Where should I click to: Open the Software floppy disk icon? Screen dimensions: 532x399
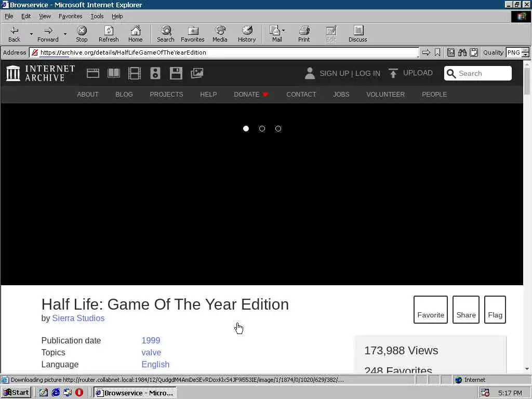click(176, 73)
